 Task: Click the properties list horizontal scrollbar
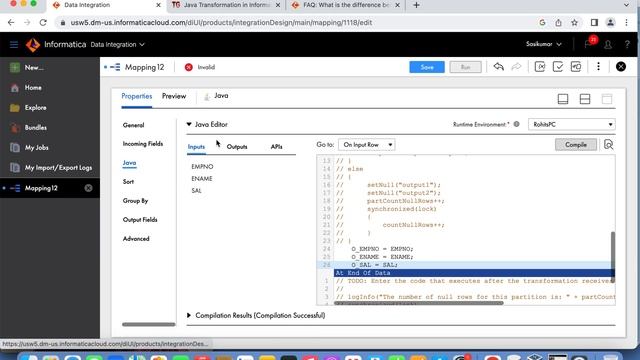tap(149, 324)
